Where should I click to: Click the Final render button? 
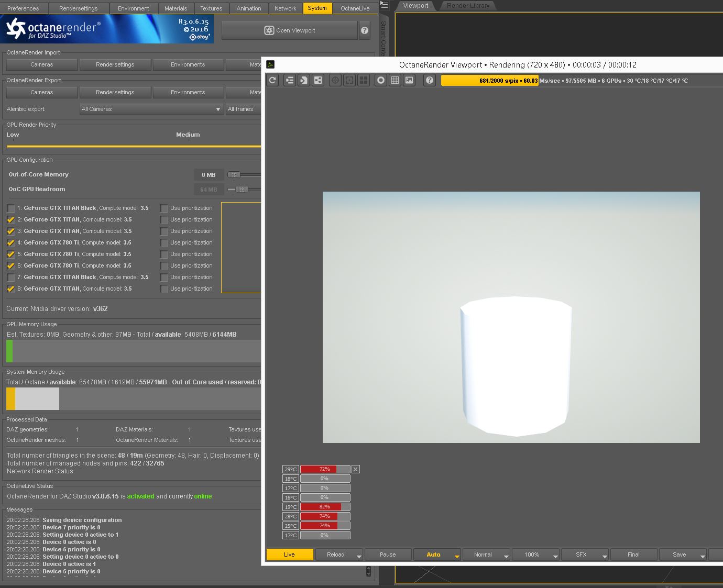[x=633, y=554]
